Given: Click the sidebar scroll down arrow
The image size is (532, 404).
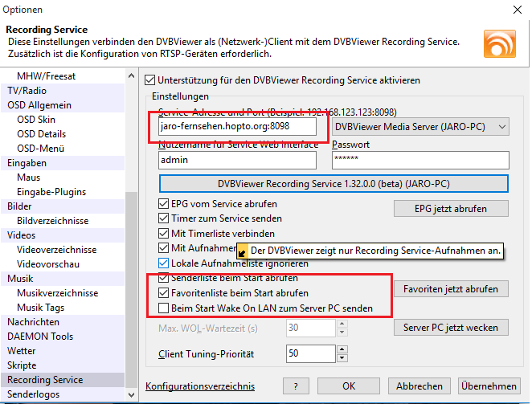Looking at the screenshot, I should [x=131, y=395].
